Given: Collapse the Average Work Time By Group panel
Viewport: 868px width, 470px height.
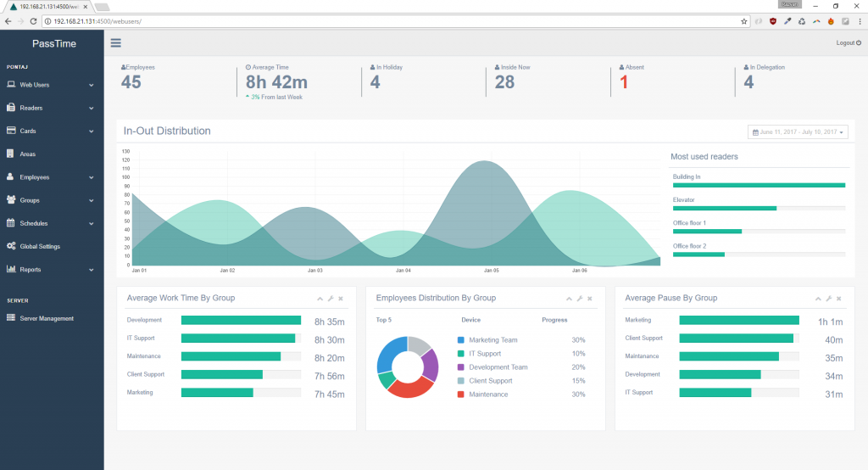Looking at the screenshot, I should coord(320,299).
